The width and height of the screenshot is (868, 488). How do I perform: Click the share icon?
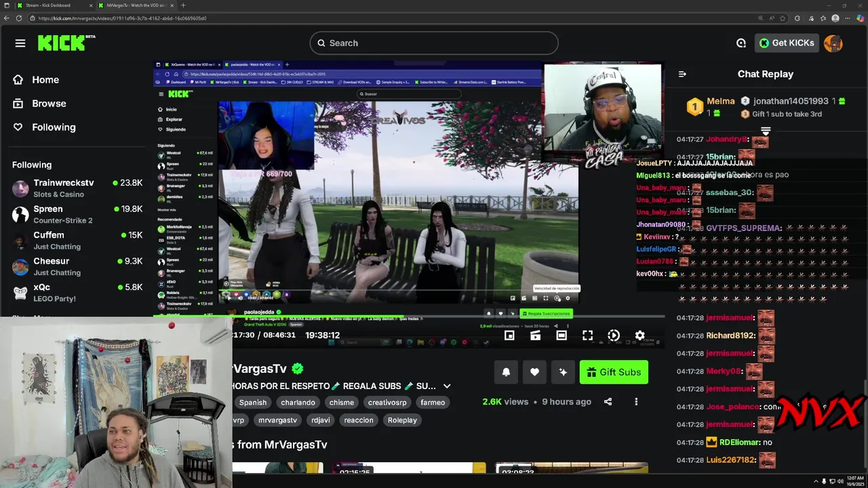(x=608, y=402)
